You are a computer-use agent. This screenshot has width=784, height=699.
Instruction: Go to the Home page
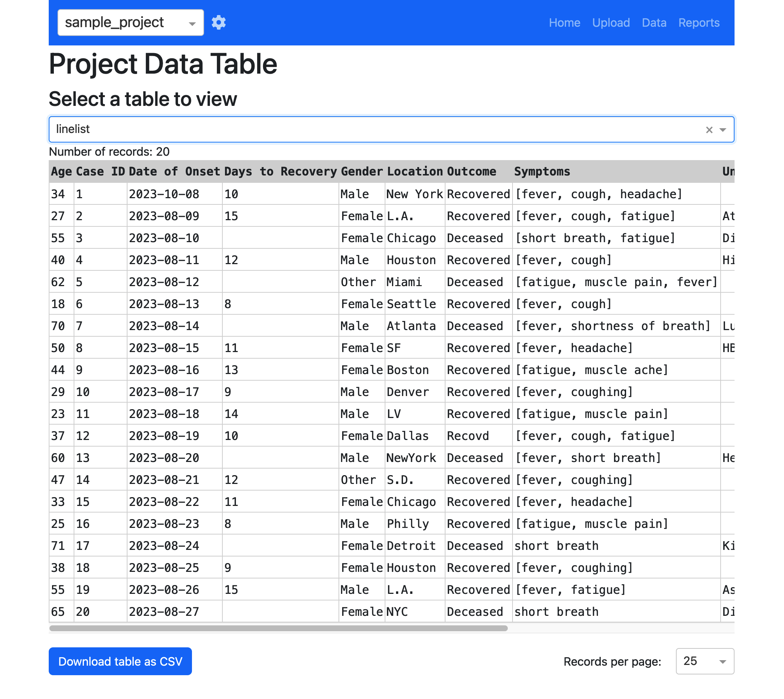[x=564, y=23]
